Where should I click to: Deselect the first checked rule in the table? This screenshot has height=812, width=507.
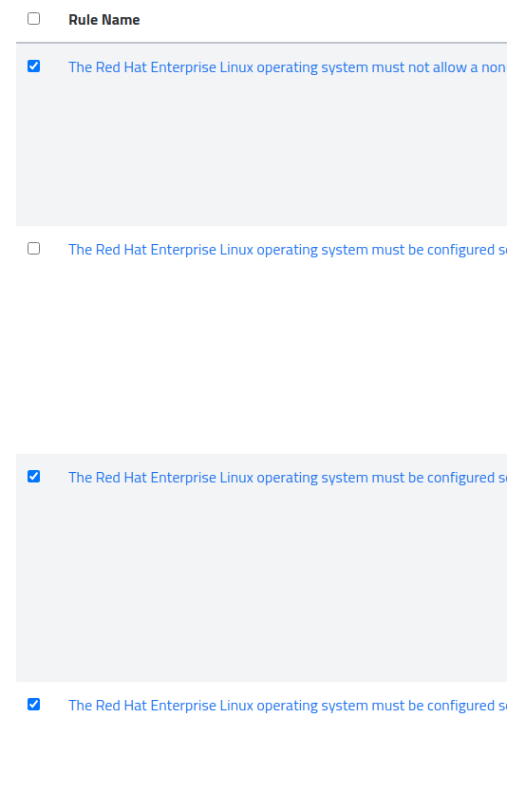(33, 66)
